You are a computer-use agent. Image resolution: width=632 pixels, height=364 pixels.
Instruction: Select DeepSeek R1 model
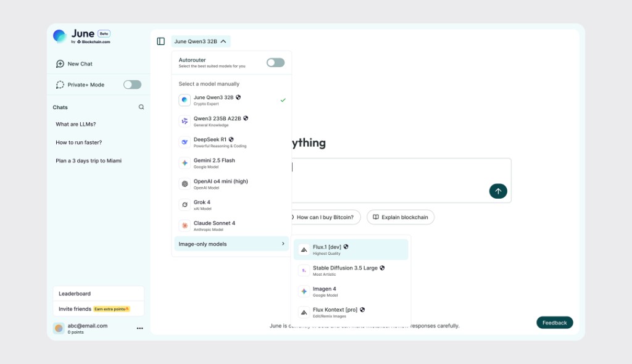point(231,142)
